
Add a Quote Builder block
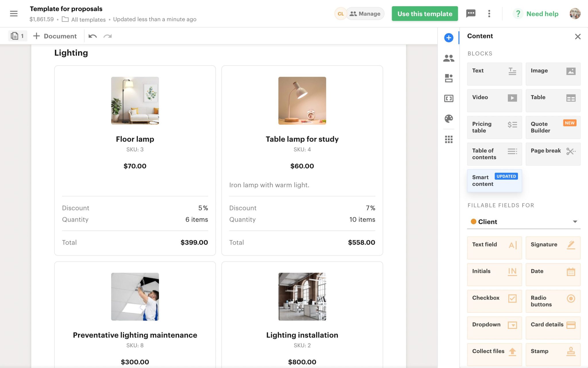(x=553, y=127)
